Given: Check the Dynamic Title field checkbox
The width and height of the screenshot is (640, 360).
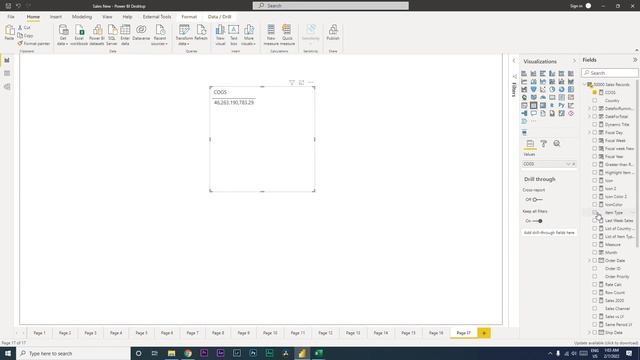Looking at the screenshot, I should point(595,124).
